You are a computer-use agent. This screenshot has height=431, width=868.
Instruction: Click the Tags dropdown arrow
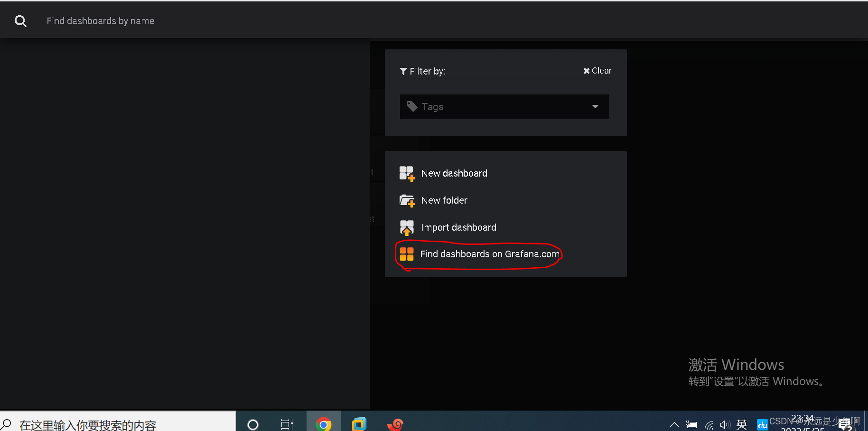point(595,107)
